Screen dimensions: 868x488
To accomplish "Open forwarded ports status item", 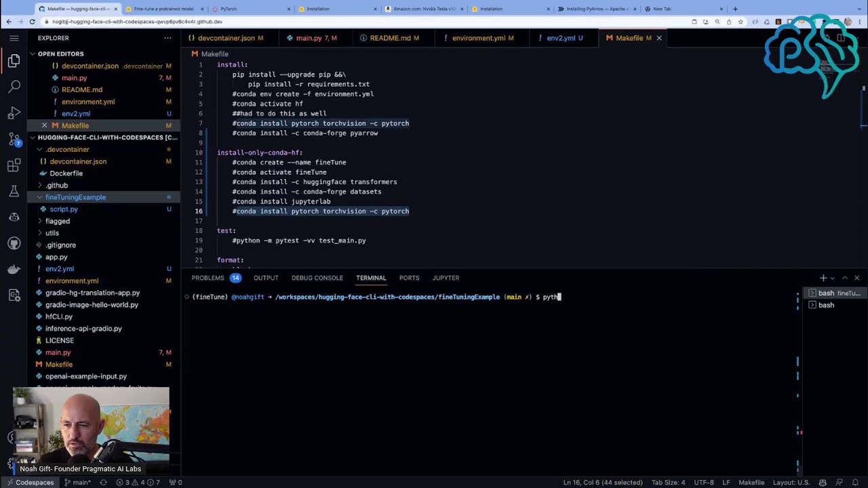I will [176, 483].
